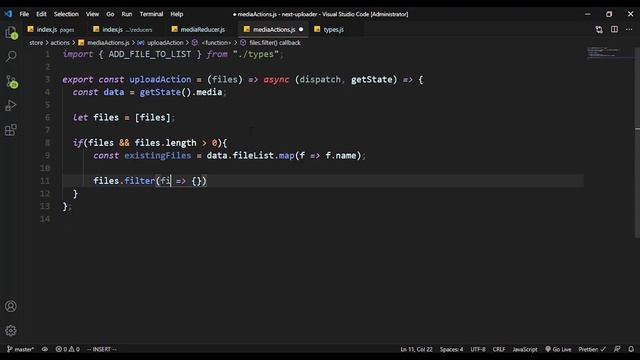
Task: Click on existingFiles variable name
Action: pos(158,156)
